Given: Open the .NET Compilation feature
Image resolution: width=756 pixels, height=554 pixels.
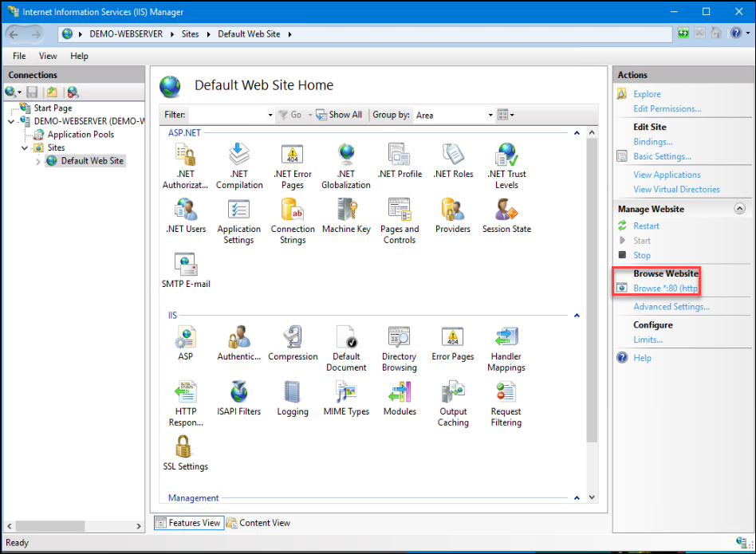Looking at the screenshot, I should [239, 166].
